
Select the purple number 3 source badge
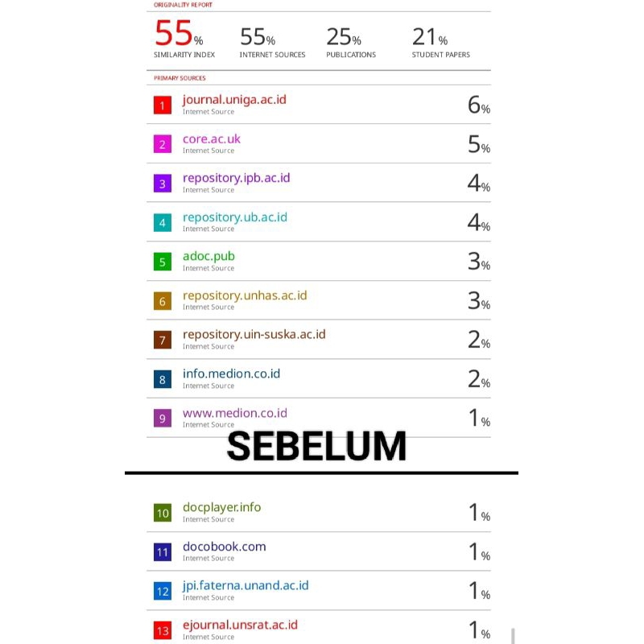pos(163,184)
